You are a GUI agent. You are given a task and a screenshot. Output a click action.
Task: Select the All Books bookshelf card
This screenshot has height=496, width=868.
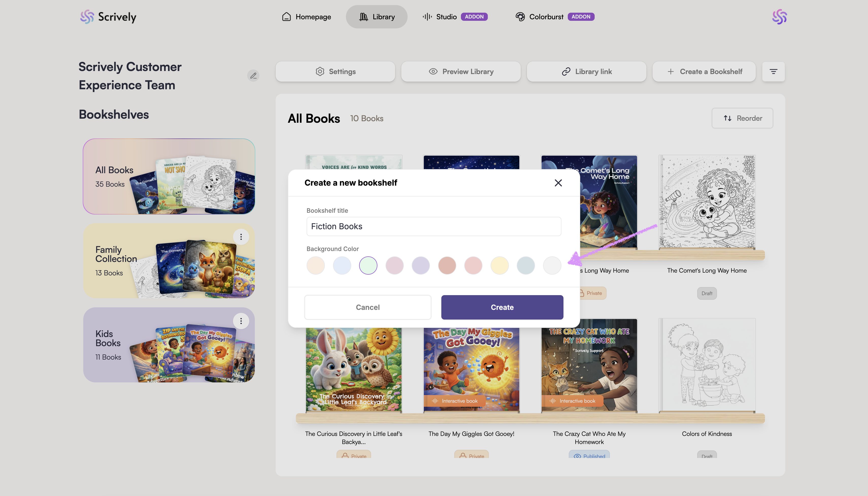pos(169,176)
